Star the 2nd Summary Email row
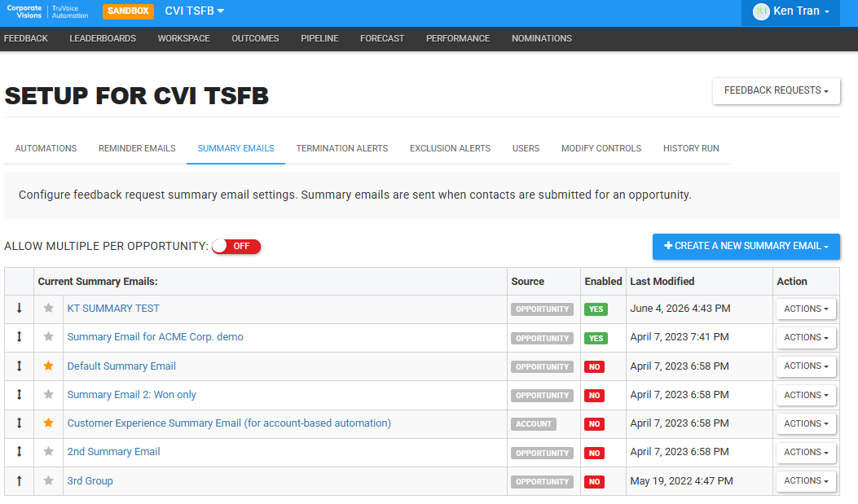858x504 pixels. point(49,452)
